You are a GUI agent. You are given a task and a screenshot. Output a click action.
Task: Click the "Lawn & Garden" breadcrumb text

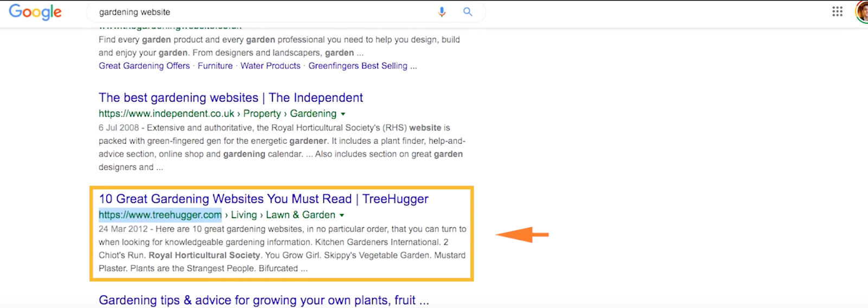(x=301, y=215)
